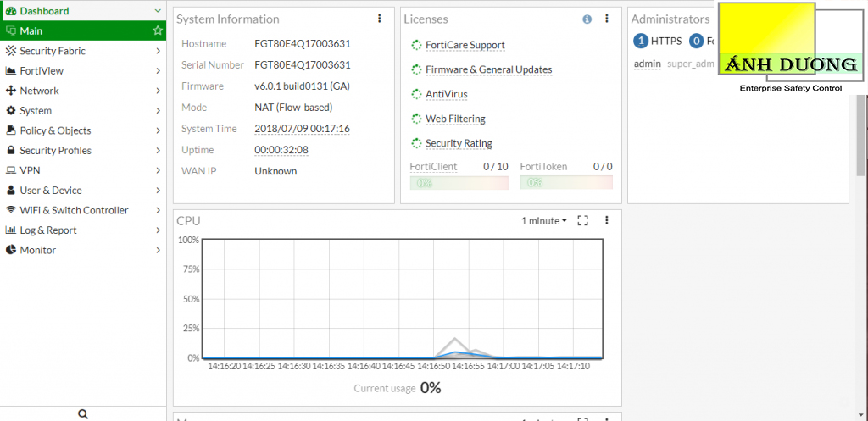The width and height of the screenshot is (868, 421).
Task: Open the User & Device menu
Action: point(83,191)
